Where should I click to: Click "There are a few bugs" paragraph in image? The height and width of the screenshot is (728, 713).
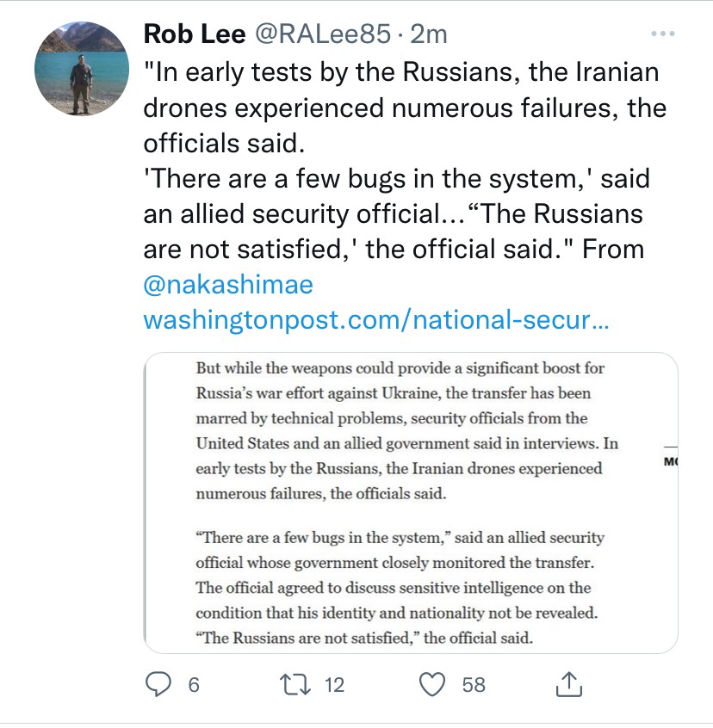point(400,588)
